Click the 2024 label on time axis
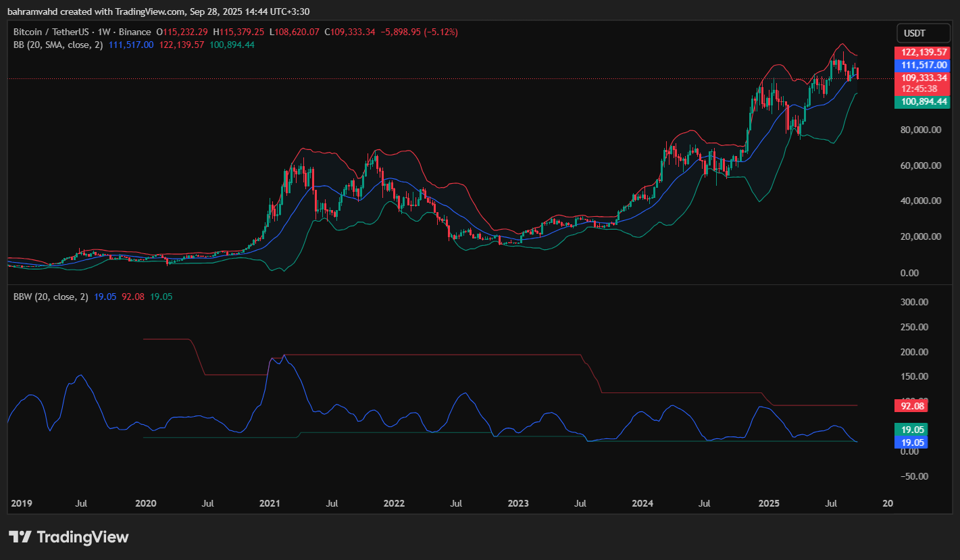Image resolution: width=960 pixels, height=560 pixels. pos(642,503)
